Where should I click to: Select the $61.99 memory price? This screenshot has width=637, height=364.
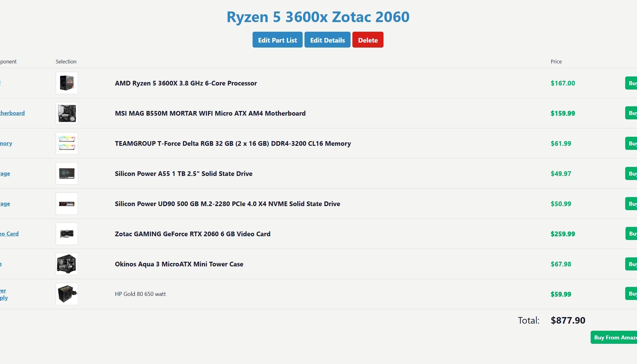pyautogui.click(x=561, y=144)
